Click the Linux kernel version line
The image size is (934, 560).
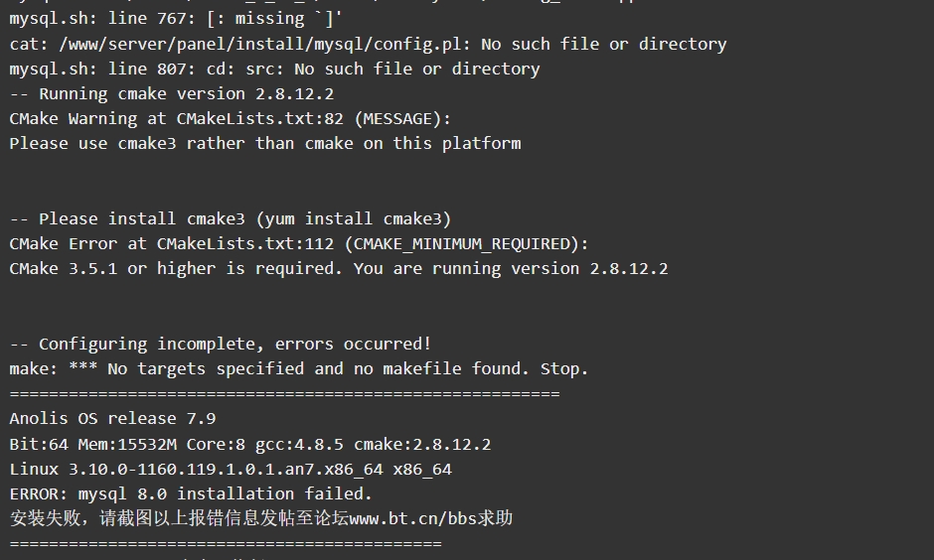(x=231, y=470)
